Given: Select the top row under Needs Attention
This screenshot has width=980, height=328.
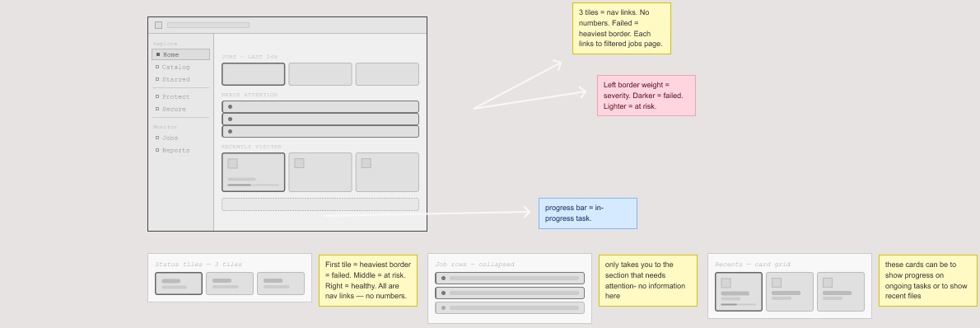Looking at the screenshot, I should [x=320, y=107].
